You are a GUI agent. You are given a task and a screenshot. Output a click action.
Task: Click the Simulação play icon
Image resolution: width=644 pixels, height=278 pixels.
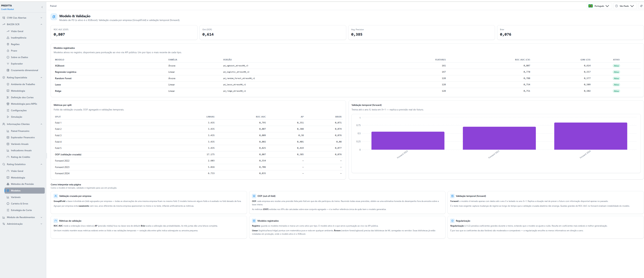8,117
